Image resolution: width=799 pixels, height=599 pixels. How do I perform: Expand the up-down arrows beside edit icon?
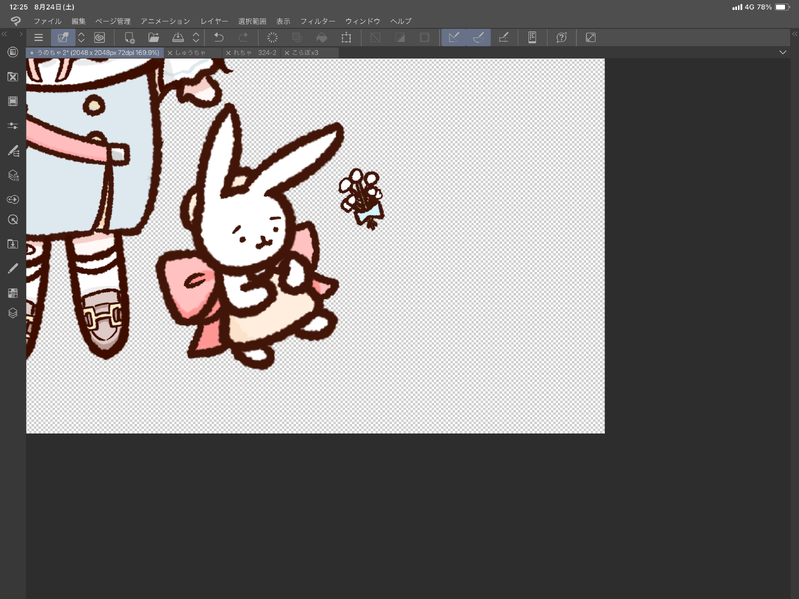81,38
